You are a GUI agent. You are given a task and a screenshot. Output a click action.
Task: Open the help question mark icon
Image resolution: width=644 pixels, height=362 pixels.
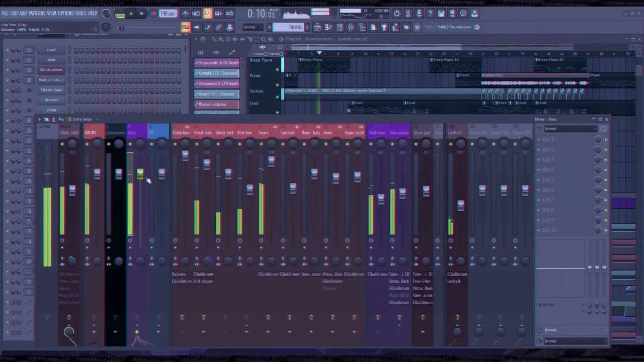point(430,14)
